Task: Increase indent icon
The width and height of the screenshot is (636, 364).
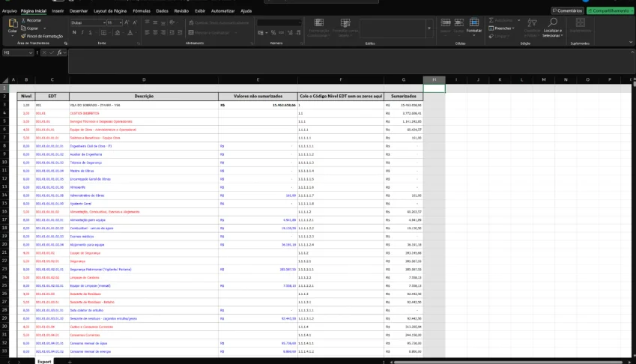Action: pyautogui.click(x=180, y=32)
